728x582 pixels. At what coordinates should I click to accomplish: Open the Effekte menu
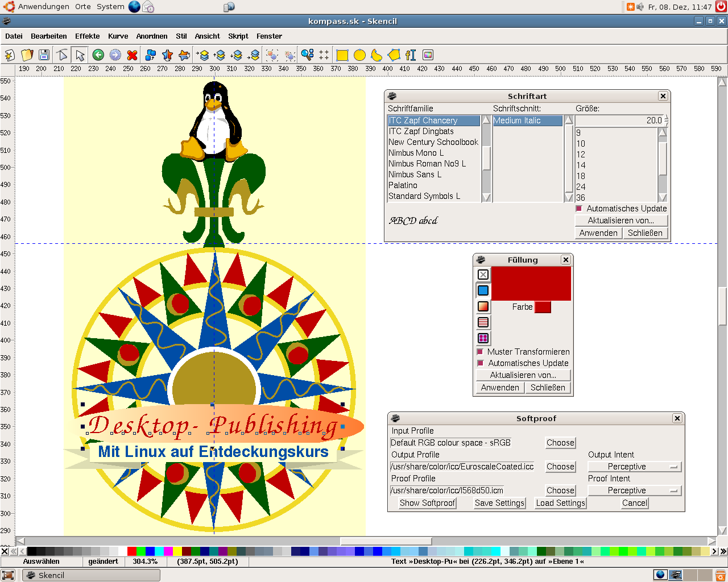pyautogui.click(x=87, y=36)
